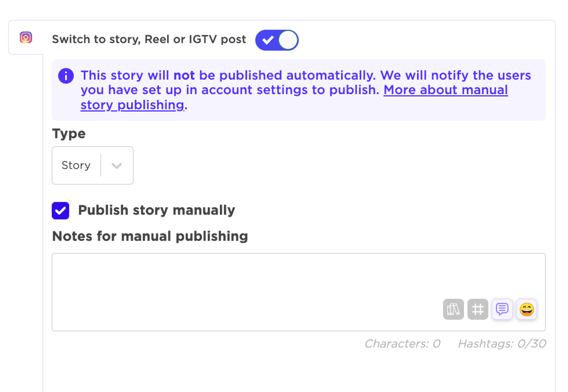
Task: Click the blue info icon
Action: coord(66,76)
